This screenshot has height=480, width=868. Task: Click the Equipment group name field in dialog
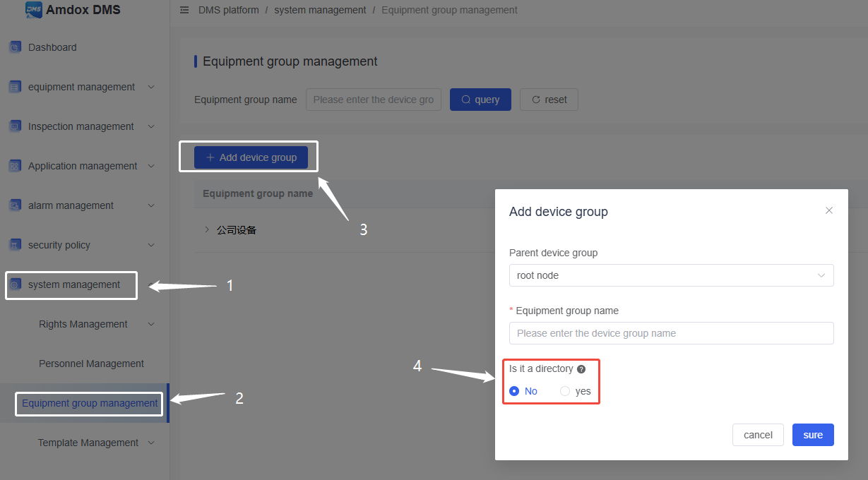(671, 333)
